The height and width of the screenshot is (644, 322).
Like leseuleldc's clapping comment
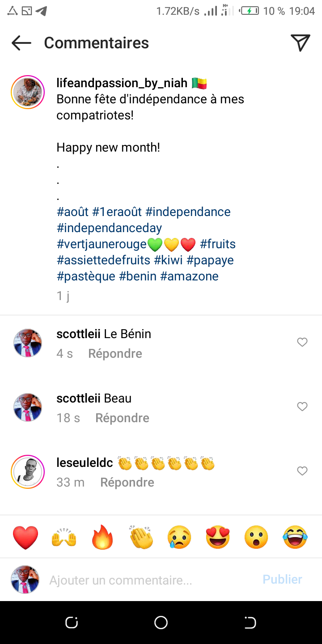coord(302,471)
